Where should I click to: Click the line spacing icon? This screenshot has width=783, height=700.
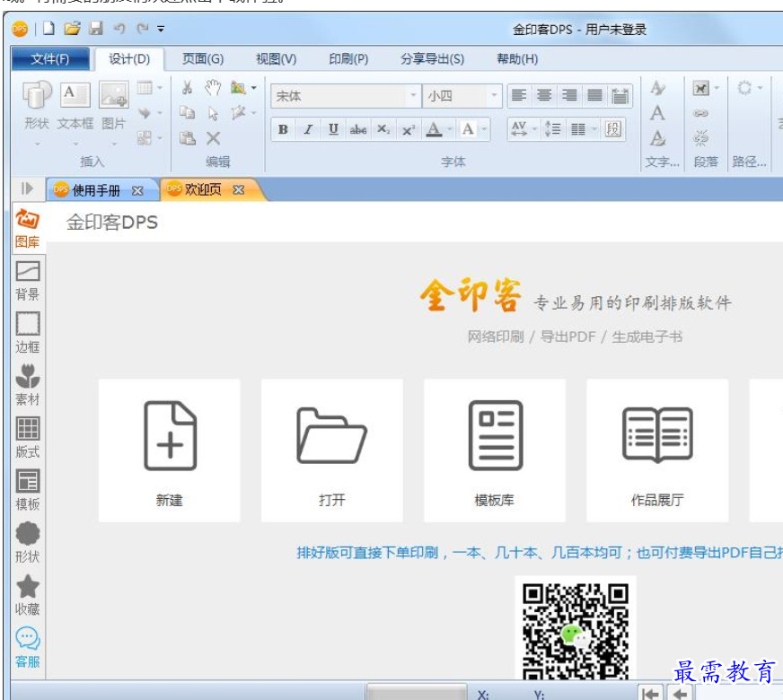click(x=552, y=129)
